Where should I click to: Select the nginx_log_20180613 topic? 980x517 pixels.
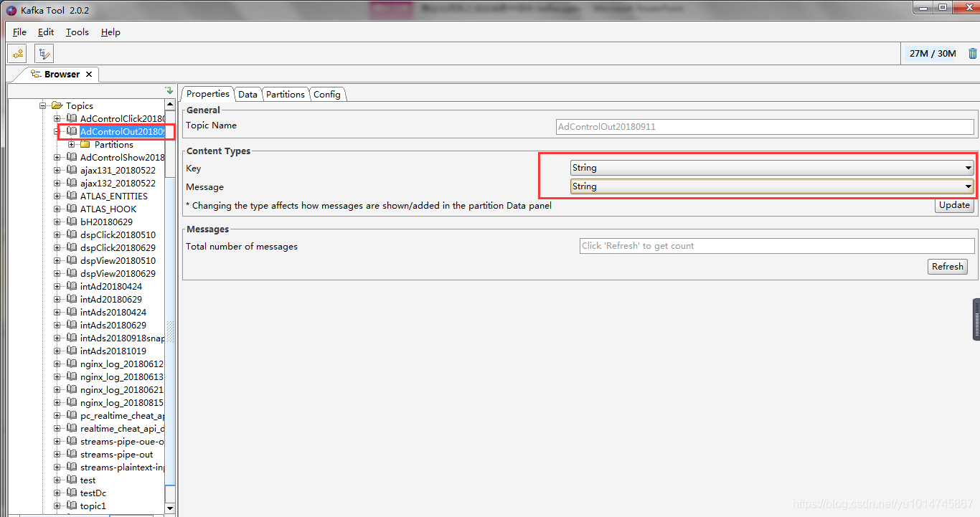[x=122, y=376]
